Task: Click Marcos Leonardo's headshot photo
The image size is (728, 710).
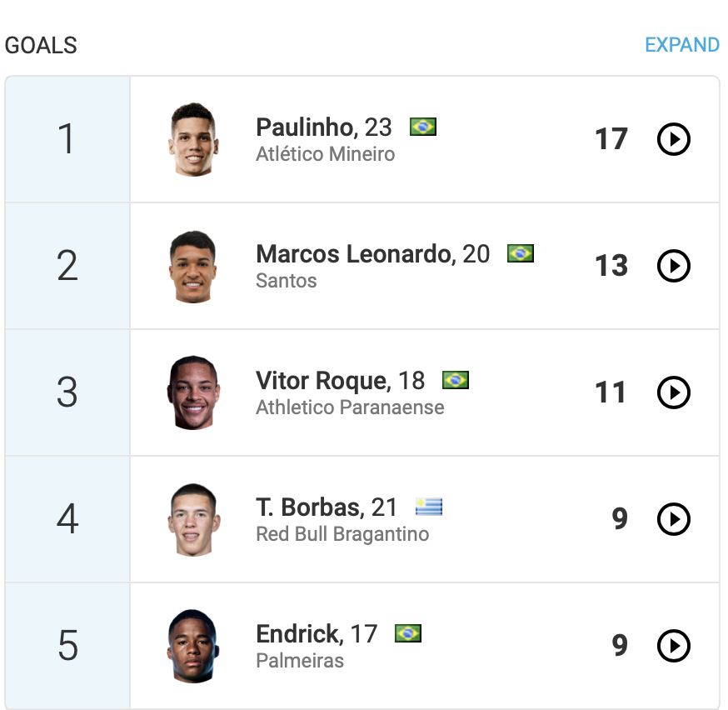Action: (193, 266)
